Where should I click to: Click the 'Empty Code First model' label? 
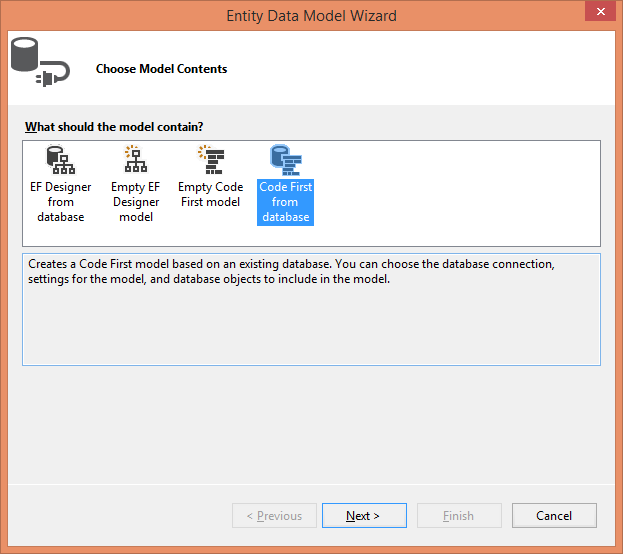pyautogui.click(x=211, y=194)
